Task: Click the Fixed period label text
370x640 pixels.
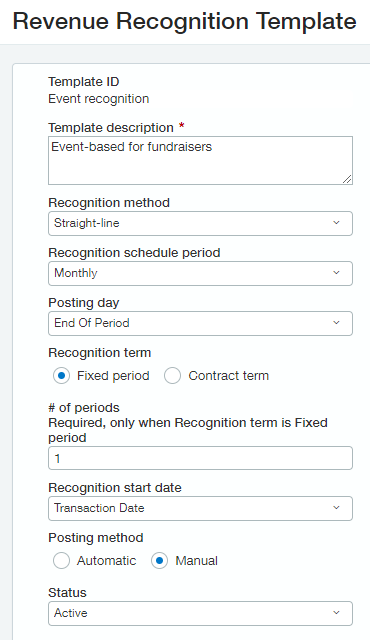Action: click(x=113, y=376)
